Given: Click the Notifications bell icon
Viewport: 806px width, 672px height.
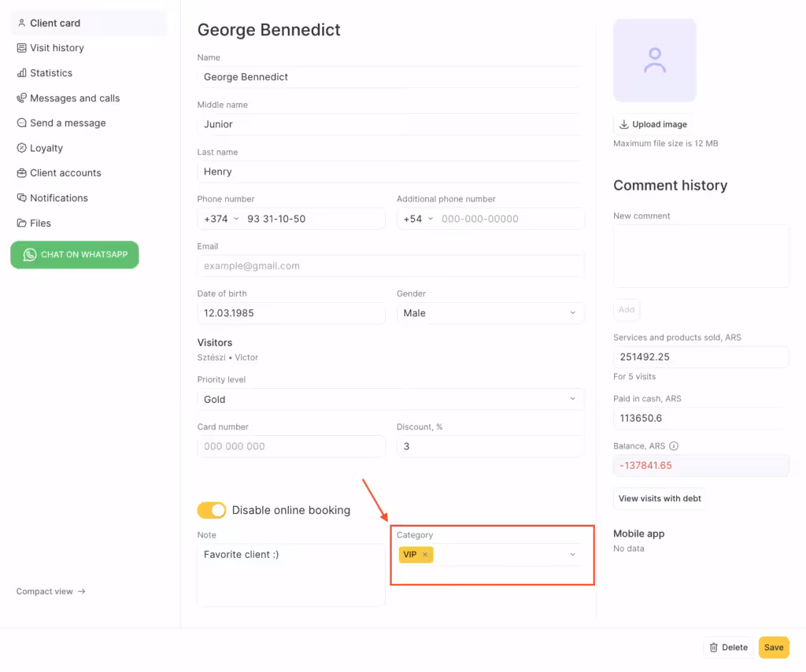Looking at the screenshot, I should tap(22, 198).
